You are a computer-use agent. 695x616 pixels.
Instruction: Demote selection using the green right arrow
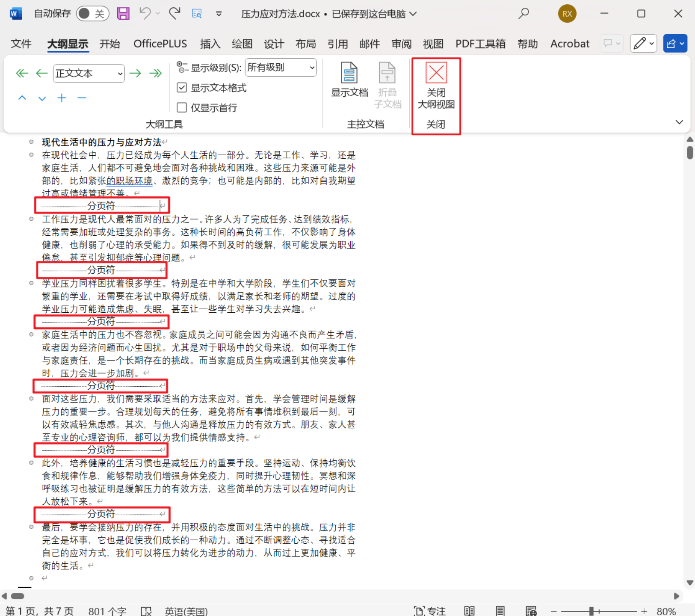click(x=136, y=73)
